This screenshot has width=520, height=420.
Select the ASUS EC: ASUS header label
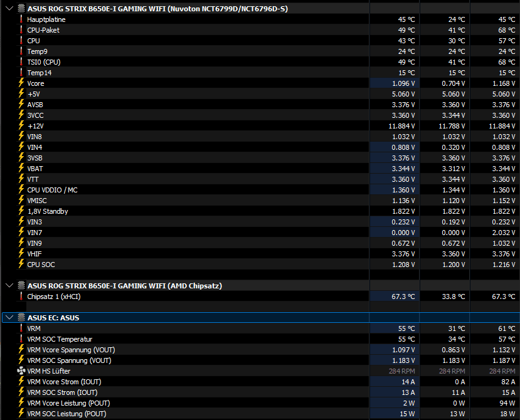pyautogui.click(x=53, y=318)
